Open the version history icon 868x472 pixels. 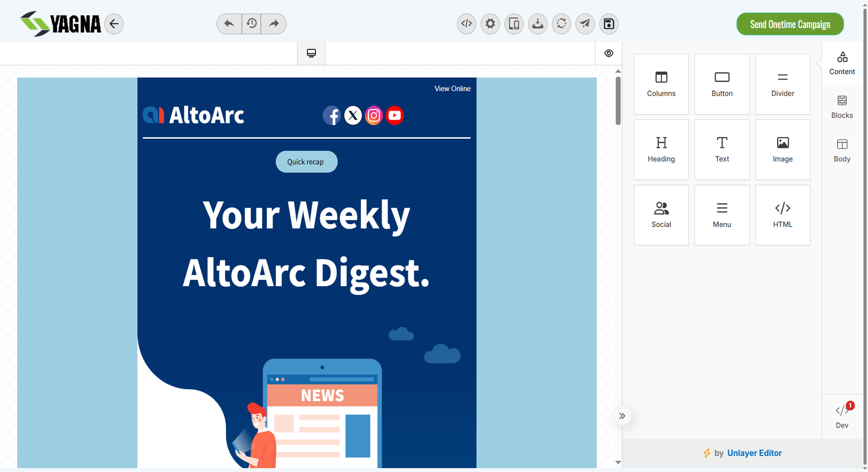251,24
